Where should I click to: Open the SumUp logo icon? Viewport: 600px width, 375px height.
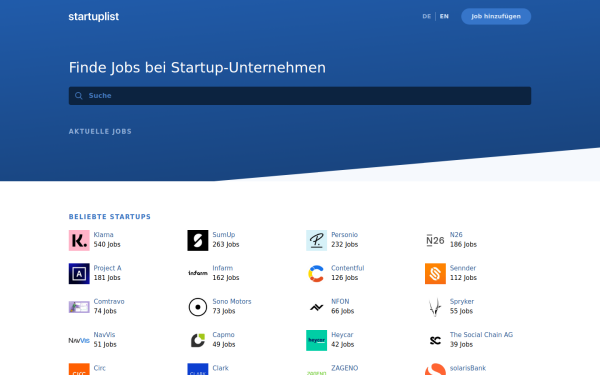(x=198, y=240)
